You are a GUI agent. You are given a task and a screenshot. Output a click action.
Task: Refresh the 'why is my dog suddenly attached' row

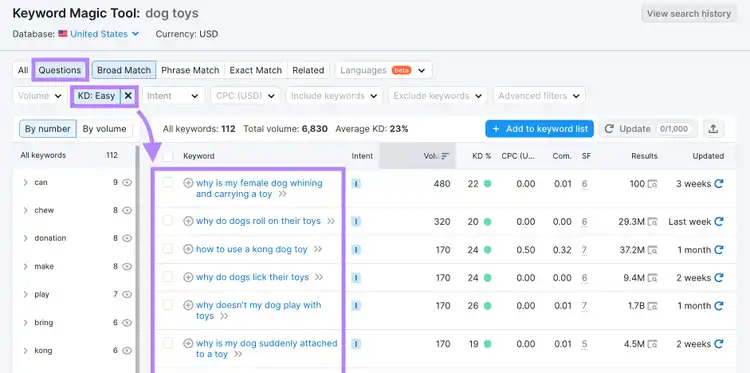coord(718,344)
